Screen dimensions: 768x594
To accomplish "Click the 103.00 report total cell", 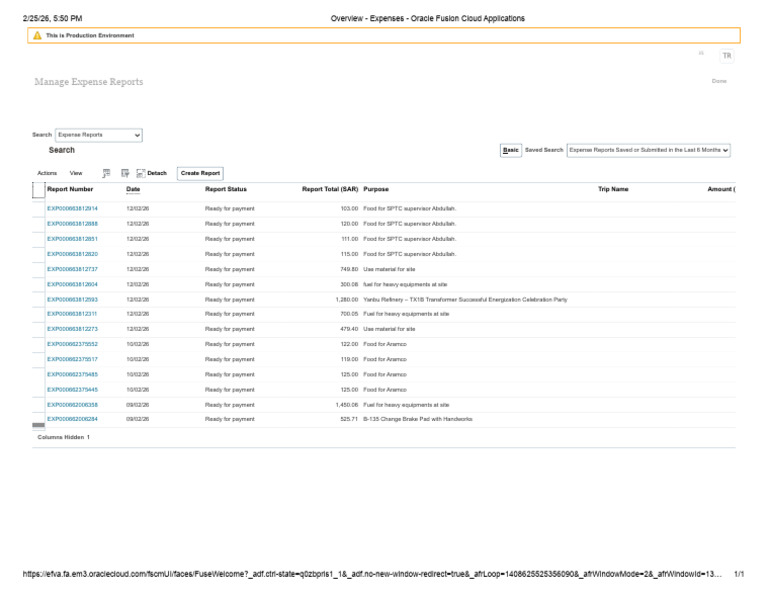I will pos(349,209).
